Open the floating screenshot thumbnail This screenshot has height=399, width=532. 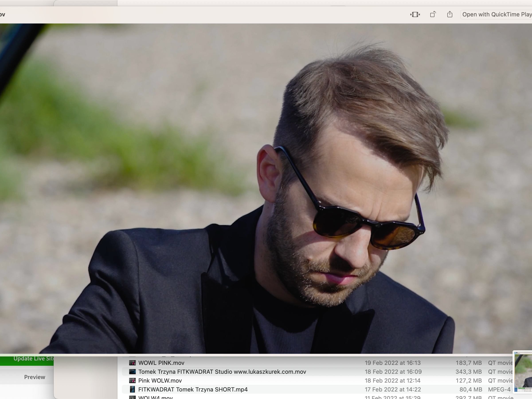(523, 372)
